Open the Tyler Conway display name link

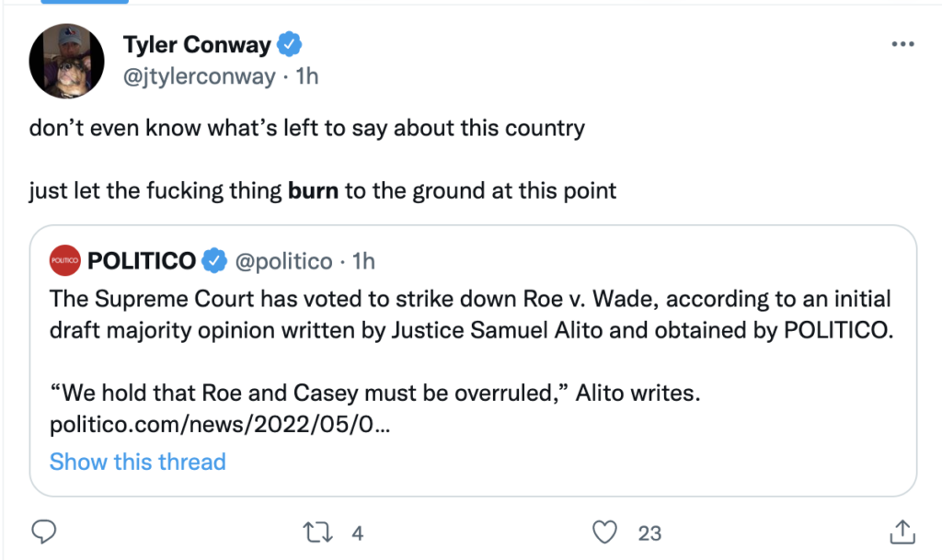[199, 44]
